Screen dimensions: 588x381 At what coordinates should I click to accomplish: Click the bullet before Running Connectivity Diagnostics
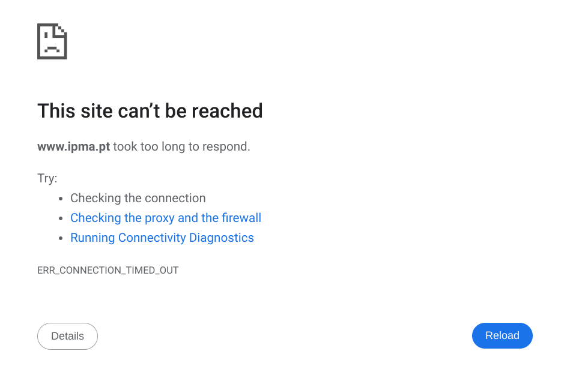click(61, 238)
